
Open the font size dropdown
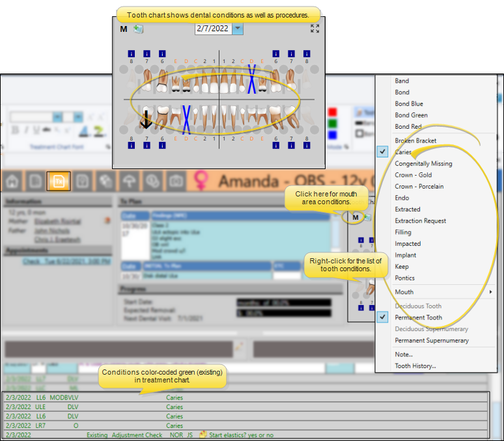point(78,117)
